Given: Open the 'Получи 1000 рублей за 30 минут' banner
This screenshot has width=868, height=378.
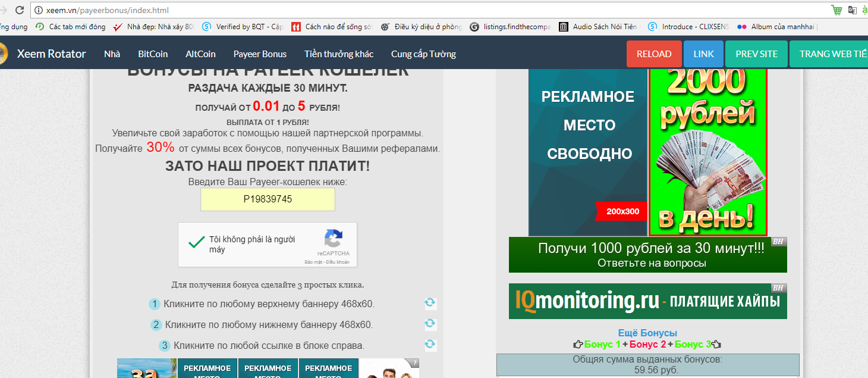Looking at the screenshot, I should tap(648, 255).
